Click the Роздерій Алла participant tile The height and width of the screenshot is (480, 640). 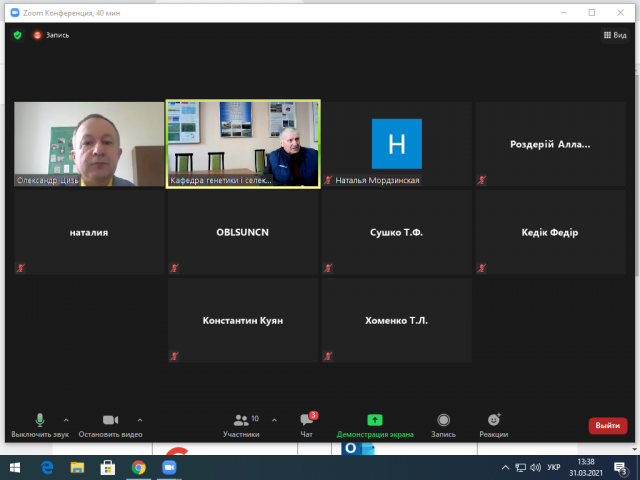(550, 144)
